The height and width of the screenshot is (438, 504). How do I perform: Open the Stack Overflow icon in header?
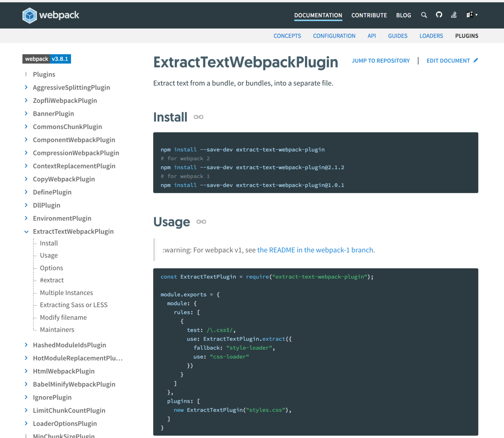pyautogui.click(x=454, y=15)
